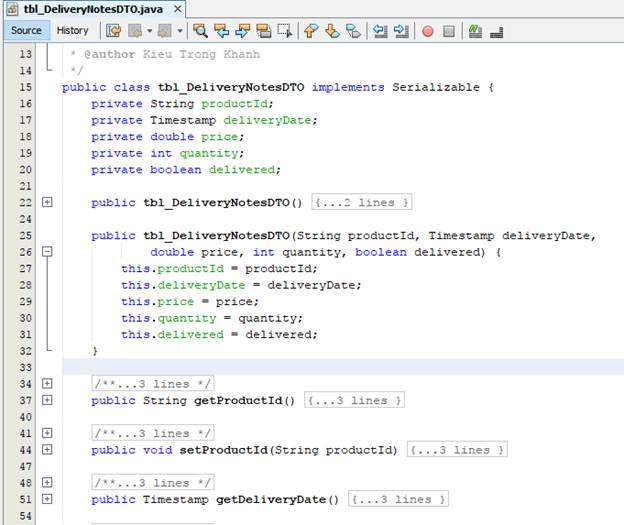
Task: Switch to the Source view tab
Action: point(26,30)
